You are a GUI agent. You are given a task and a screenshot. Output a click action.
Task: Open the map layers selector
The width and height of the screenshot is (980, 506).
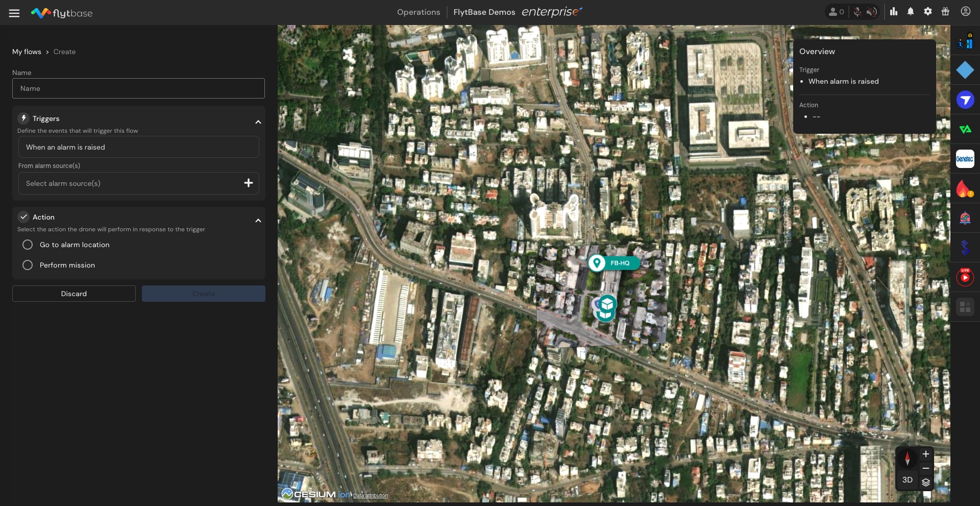pyautogui.click(x=926, y=481)
